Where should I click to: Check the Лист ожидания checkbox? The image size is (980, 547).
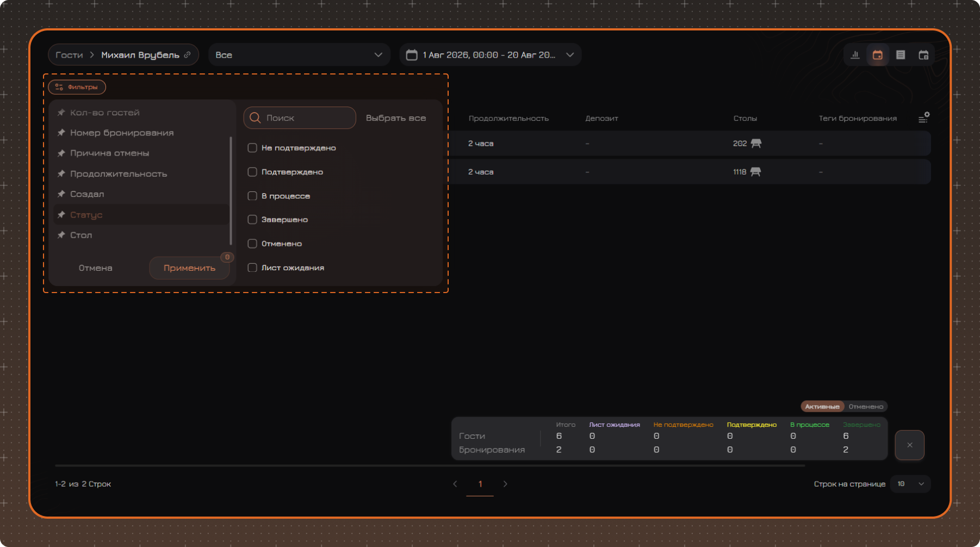[252, 268]
